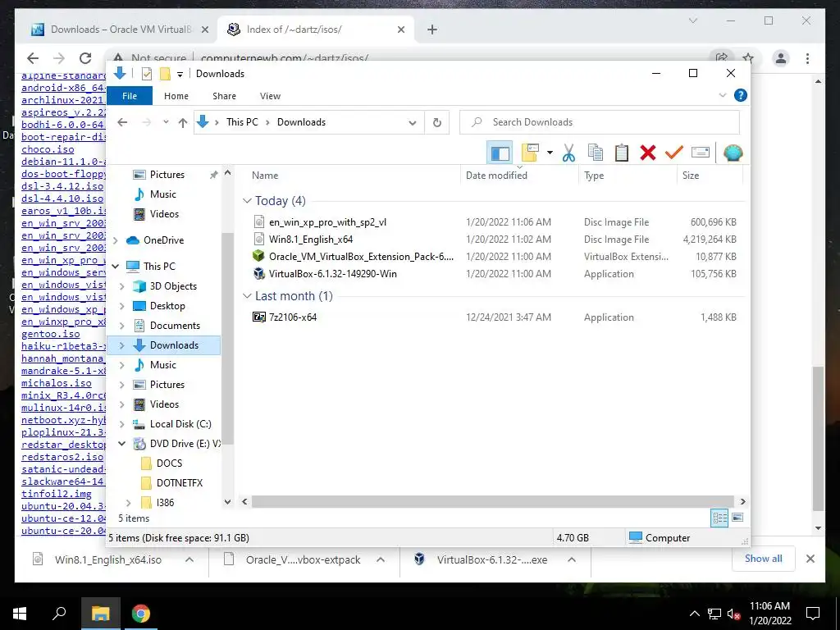Viewport: 840px width, 630px height.
Task: Click horizontal scrollbar in file list
Action: click(x=493, y=502)
